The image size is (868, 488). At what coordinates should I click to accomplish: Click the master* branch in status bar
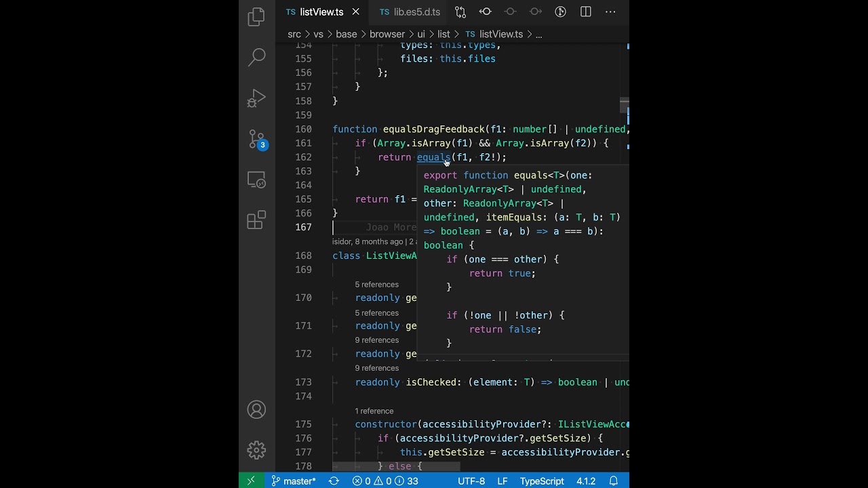pyautogui.click(x=294, y=481)
